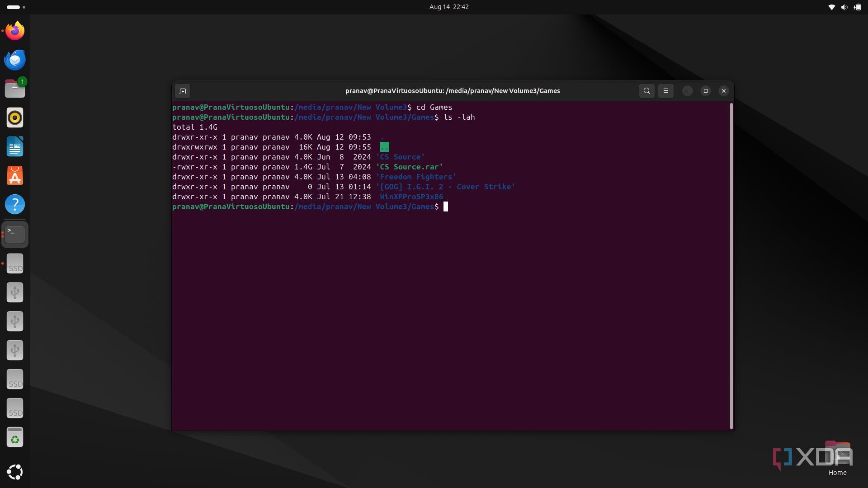Open the volume speaker indicator
Image resolution: width=868 pixels, height=488 pixels.
844,7
